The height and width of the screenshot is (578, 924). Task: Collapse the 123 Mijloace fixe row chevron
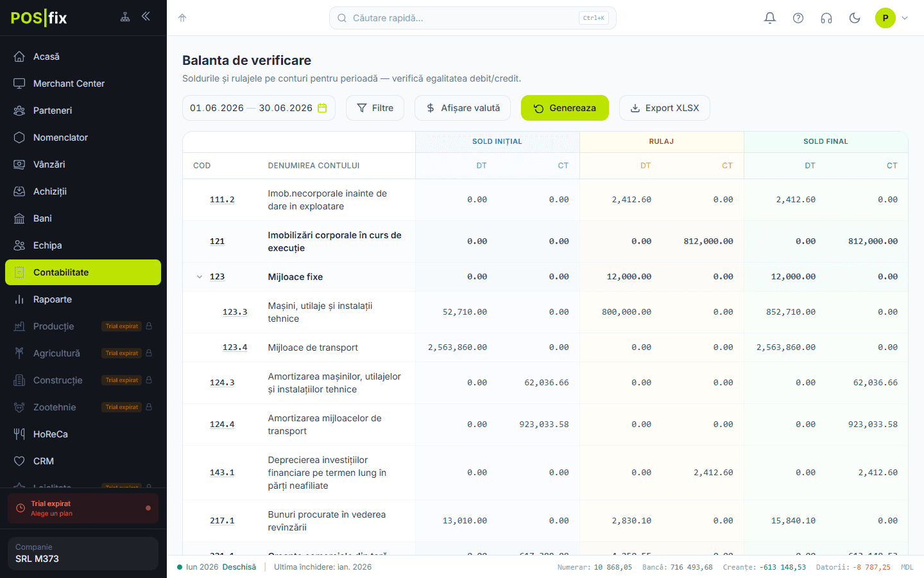click(x=200, y=277)
